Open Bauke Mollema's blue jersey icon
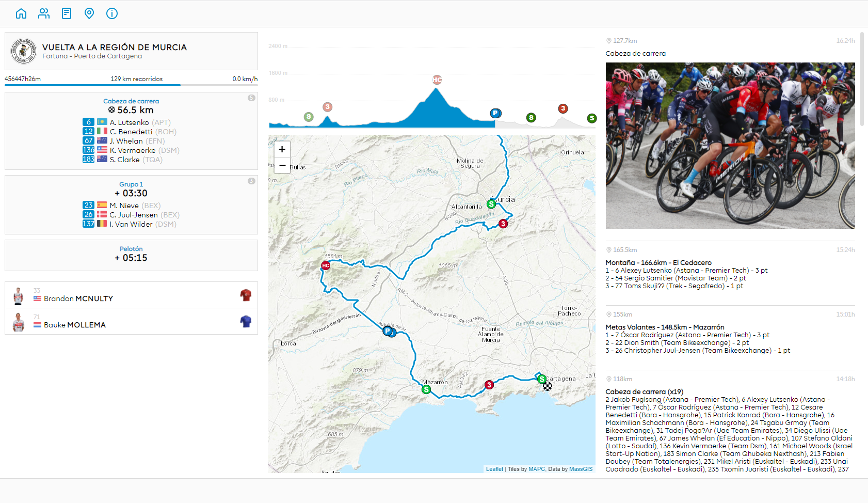This screenshot has width=868, height=503. (246, 321)
